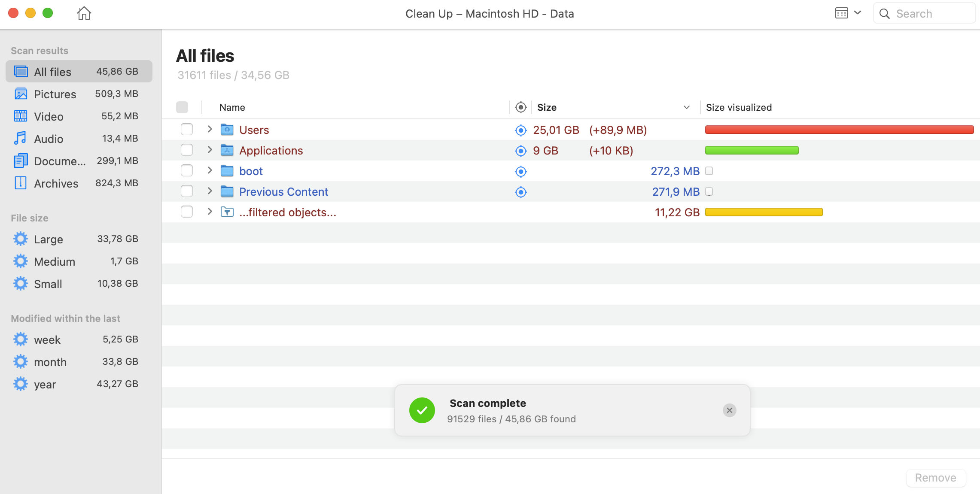Click the Archives category icon
This screenshot has height=494, width=980.
click(x=21, y=183)
